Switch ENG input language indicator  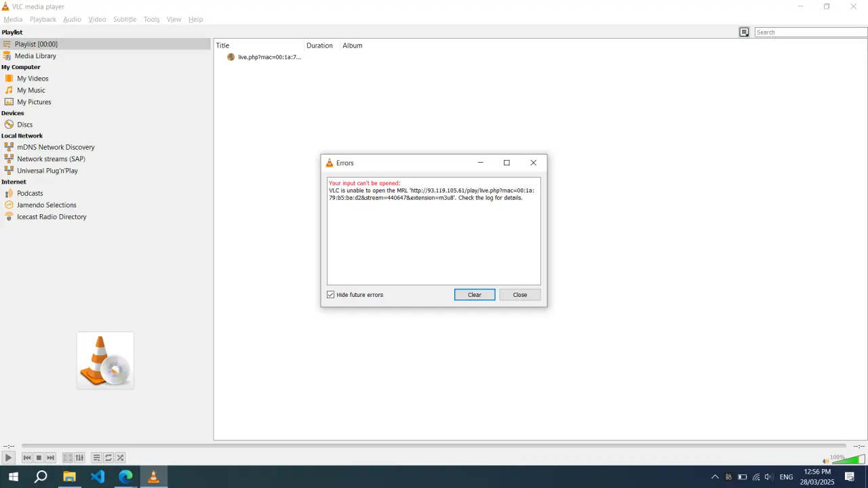[x=787, y=477]
